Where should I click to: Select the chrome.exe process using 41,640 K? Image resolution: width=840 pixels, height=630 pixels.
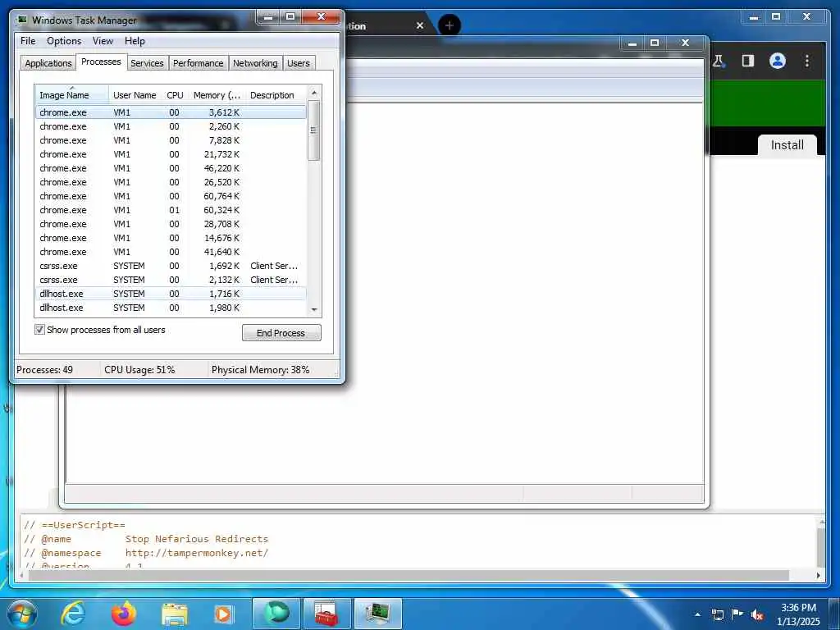[171, 252]
